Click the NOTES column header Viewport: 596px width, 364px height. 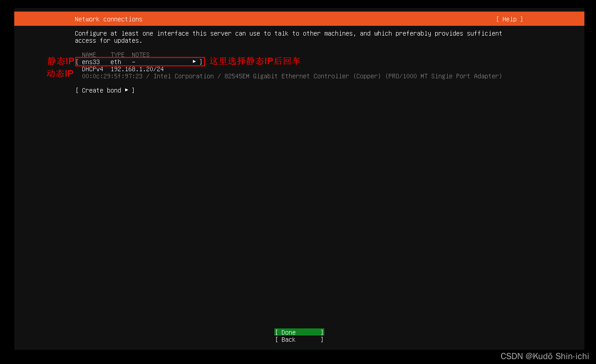click(x=141, y=55)
